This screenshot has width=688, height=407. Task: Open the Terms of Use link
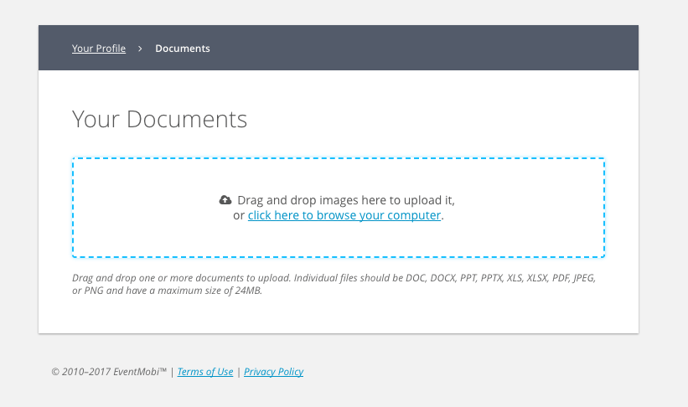point(205,371)
